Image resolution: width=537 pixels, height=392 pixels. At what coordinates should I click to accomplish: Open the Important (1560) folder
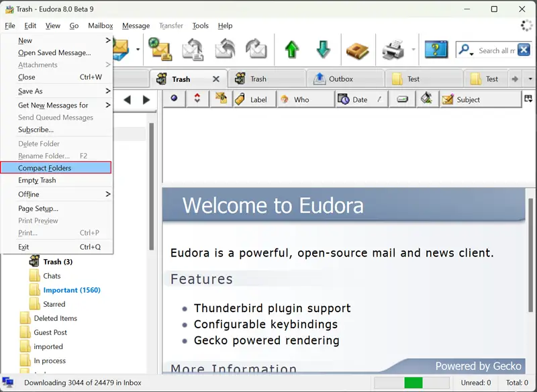click(x=72, y=291)
